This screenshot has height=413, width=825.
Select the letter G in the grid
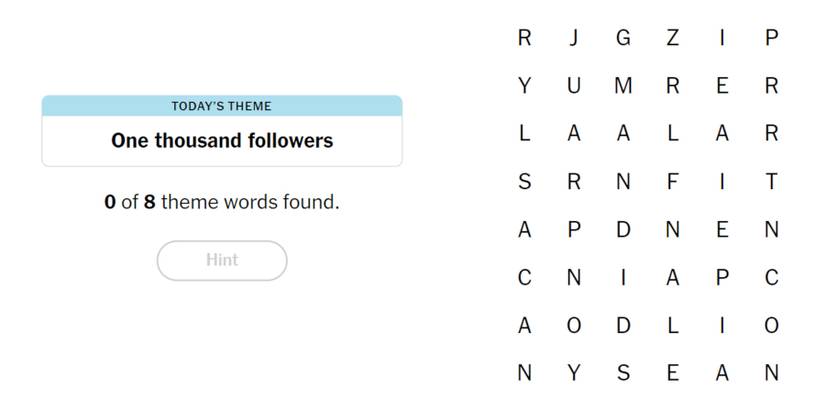click(623, 38)
